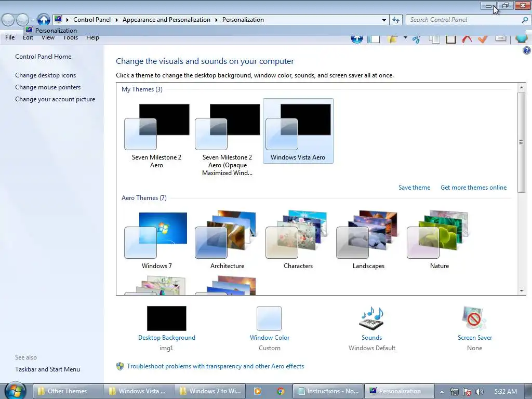This screenshot has width=532, height=399.
Task: Click the computer icon in the address bar
Action: [58, 19]
